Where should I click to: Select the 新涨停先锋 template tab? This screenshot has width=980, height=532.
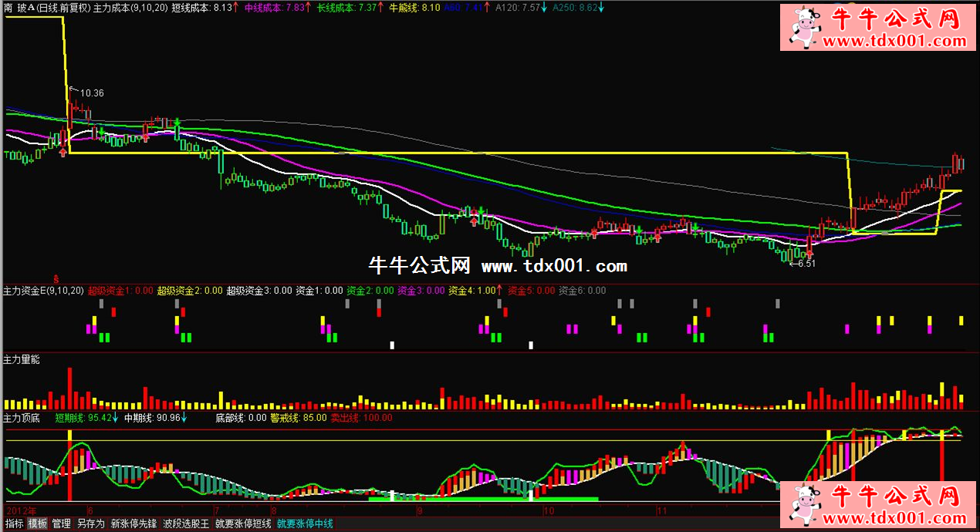pos(134,524)
